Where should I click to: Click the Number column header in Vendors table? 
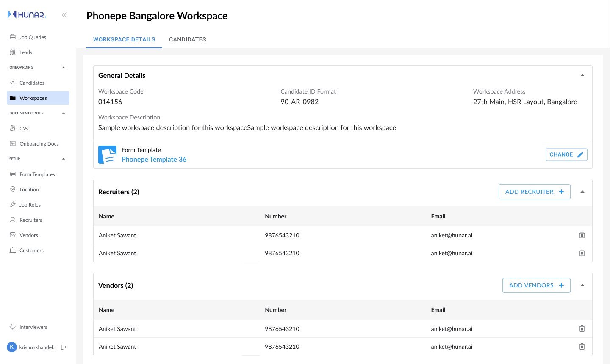(276, 310)
